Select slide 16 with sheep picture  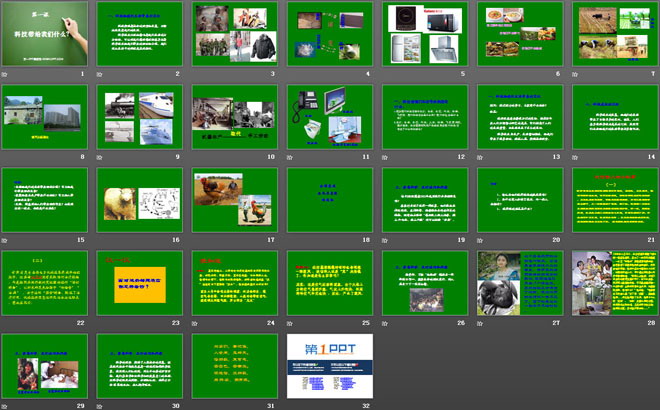coord(137,199)
